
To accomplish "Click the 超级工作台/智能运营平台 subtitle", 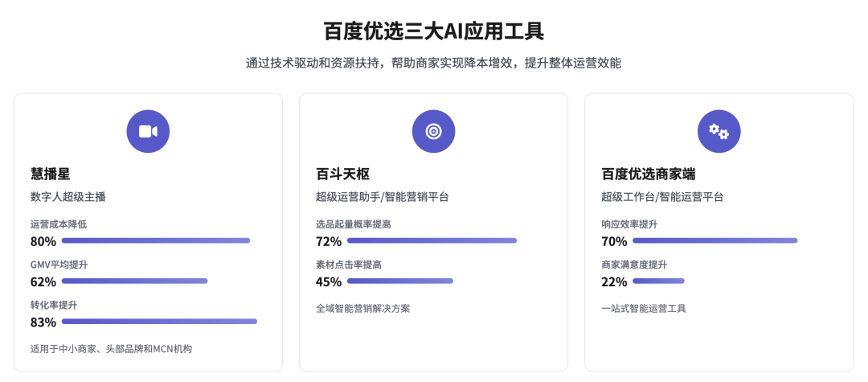I will [x=662, y=196].
